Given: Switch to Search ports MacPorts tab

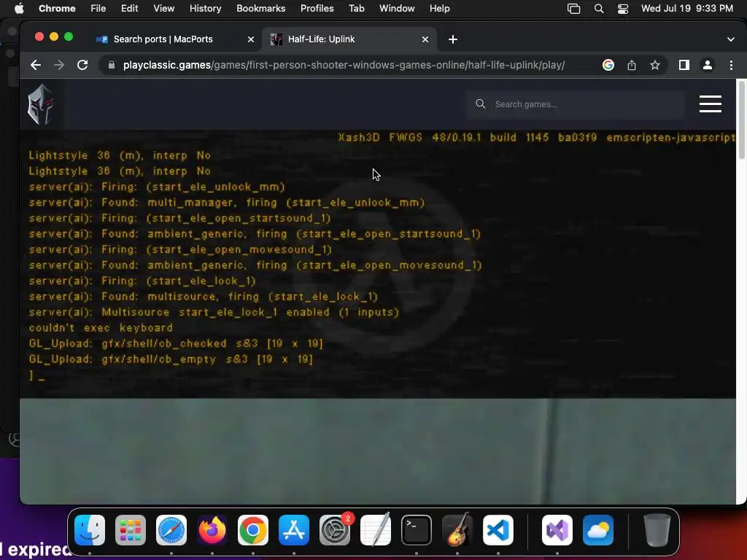Looking at the screenshot, I should coord(163,39).
